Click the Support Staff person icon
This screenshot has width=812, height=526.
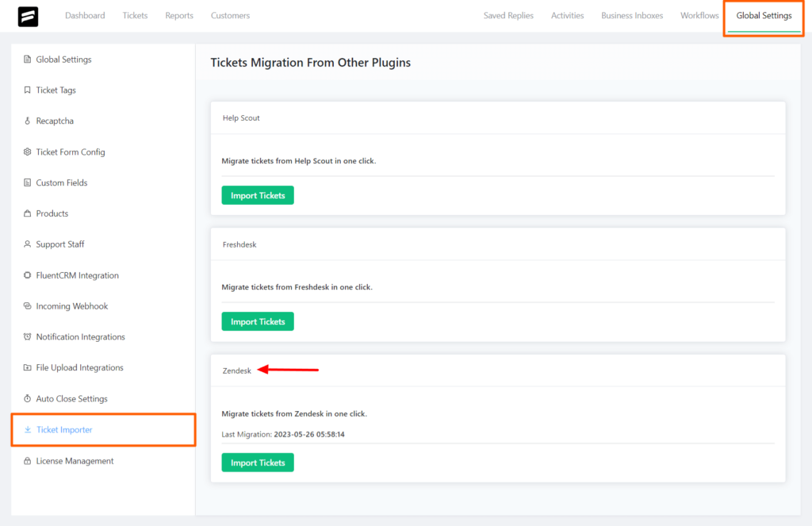[26, 244]
